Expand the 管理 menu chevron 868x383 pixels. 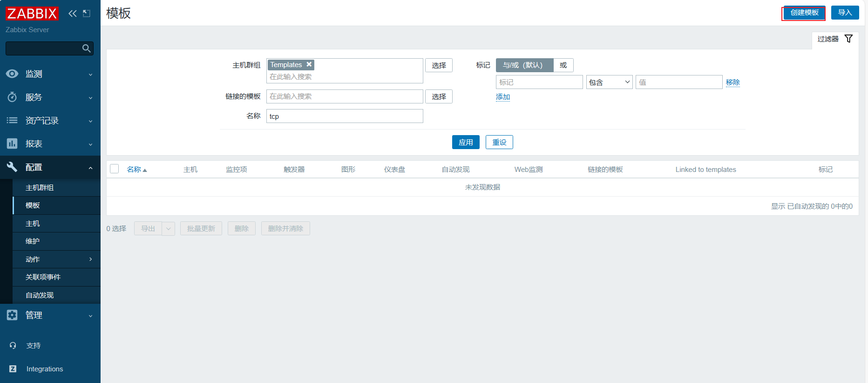click(x=91, y=316)
